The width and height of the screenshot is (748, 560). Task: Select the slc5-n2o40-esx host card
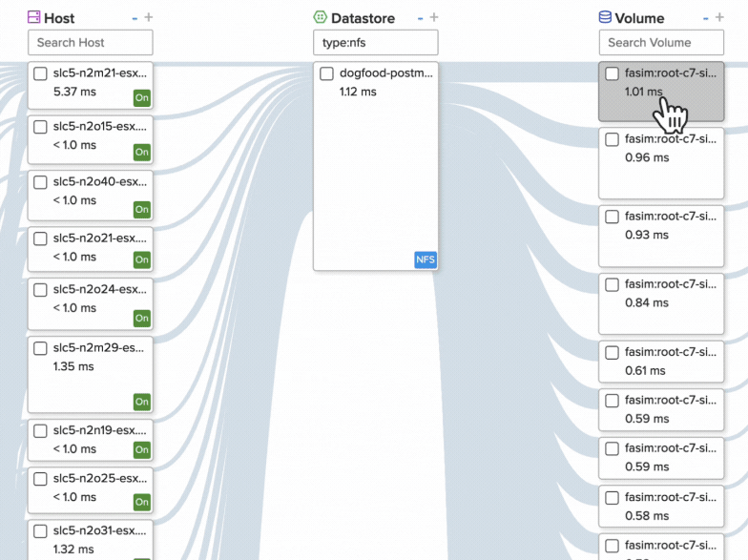tap(91, 195)
